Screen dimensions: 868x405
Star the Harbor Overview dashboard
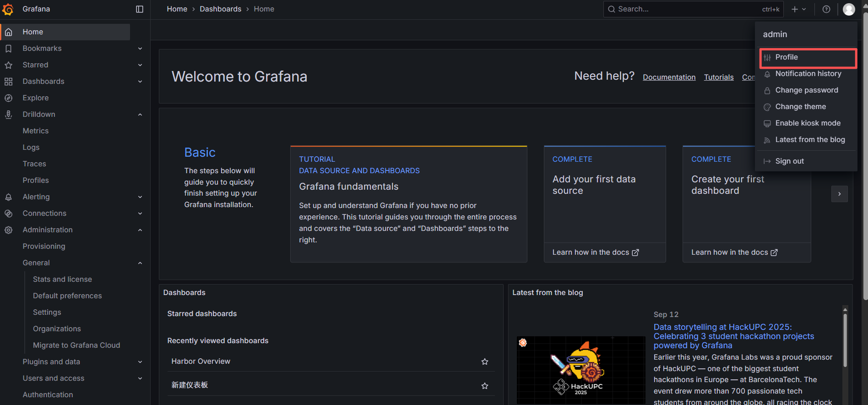point(485,361)
